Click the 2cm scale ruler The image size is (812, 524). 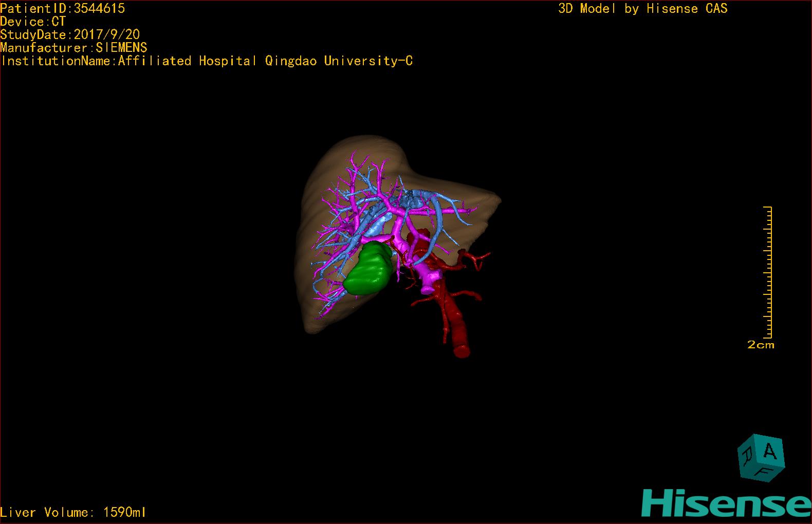768,272
